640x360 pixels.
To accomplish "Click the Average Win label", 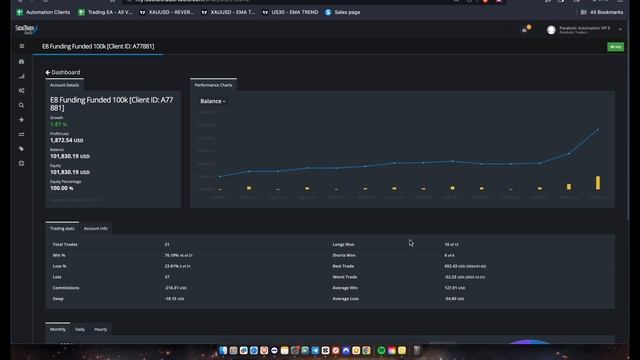I will coord(345,288).
